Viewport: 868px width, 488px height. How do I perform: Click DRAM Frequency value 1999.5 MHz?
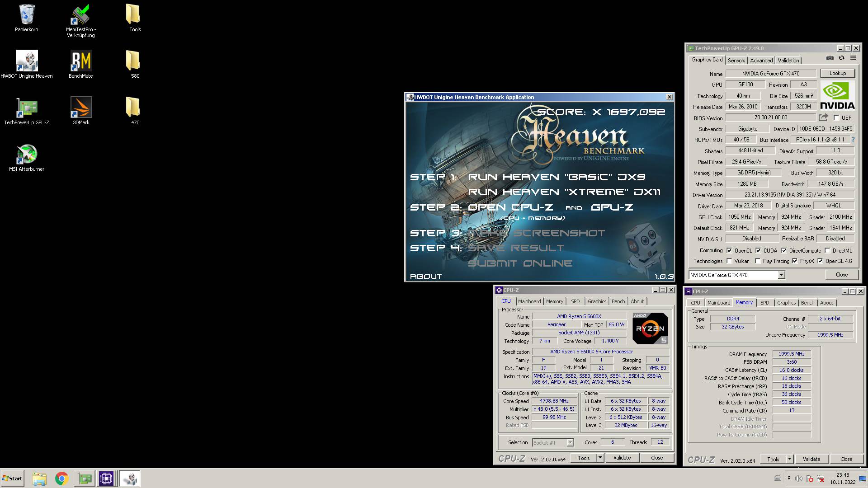tap(792, 354)
